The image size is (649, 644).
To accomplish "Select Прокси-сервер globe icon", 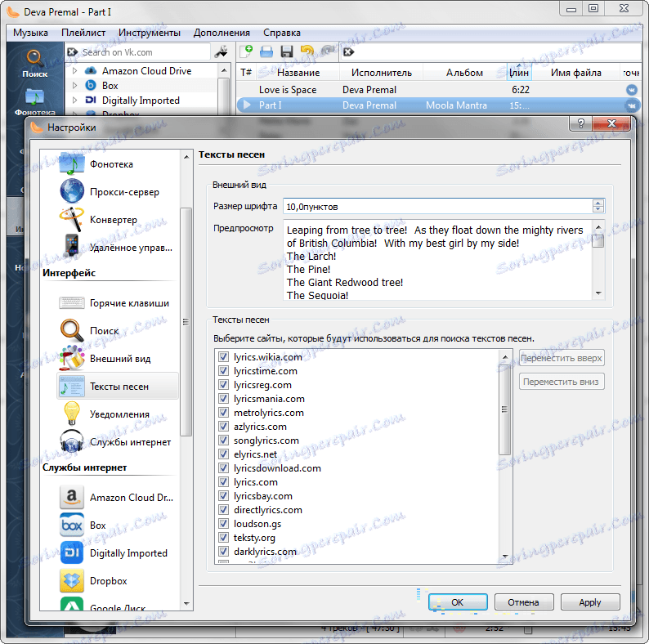I will [72, 191].
